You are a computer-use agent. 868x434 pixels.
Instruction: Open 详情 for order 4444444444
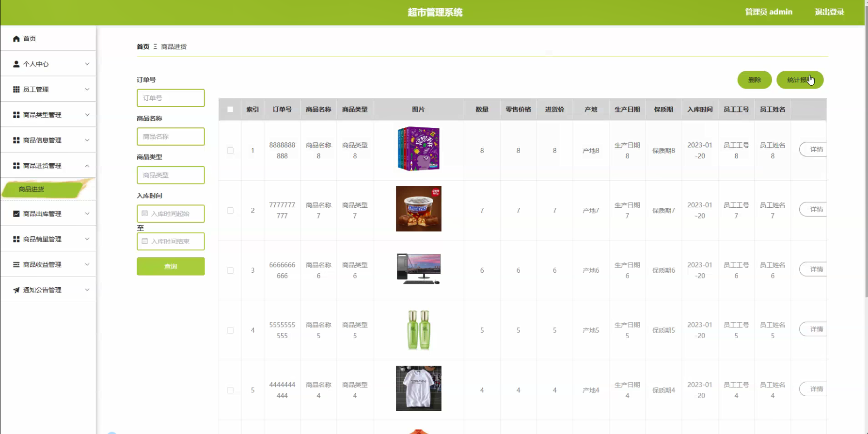[813, 389]
